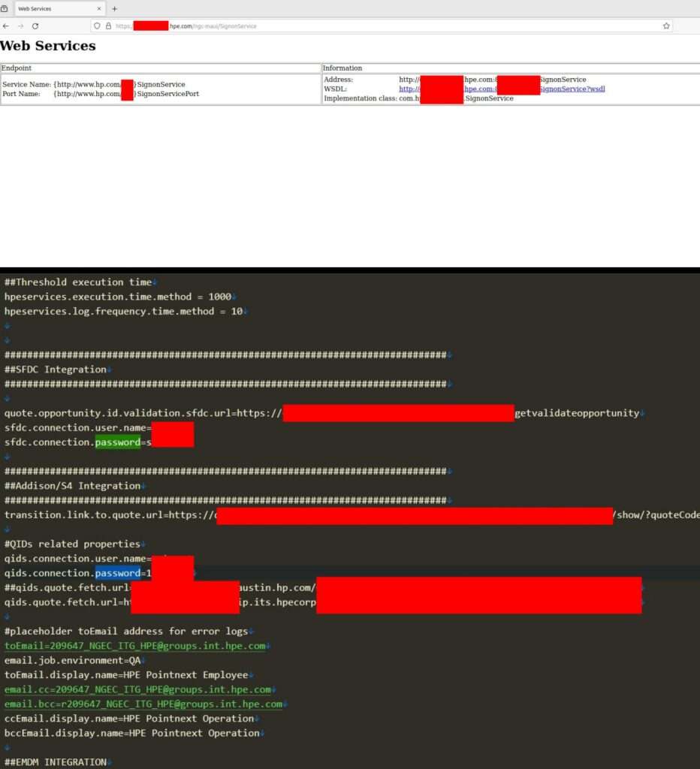Click the browser back arrow
700x769 pixels.
click(x=6, y=26)
